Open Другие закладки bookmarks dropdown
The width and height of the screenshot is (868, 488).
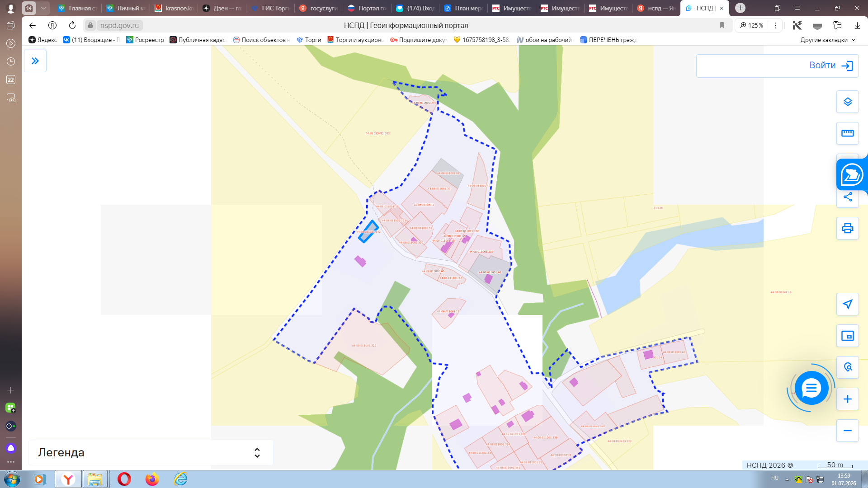point(828,40)
